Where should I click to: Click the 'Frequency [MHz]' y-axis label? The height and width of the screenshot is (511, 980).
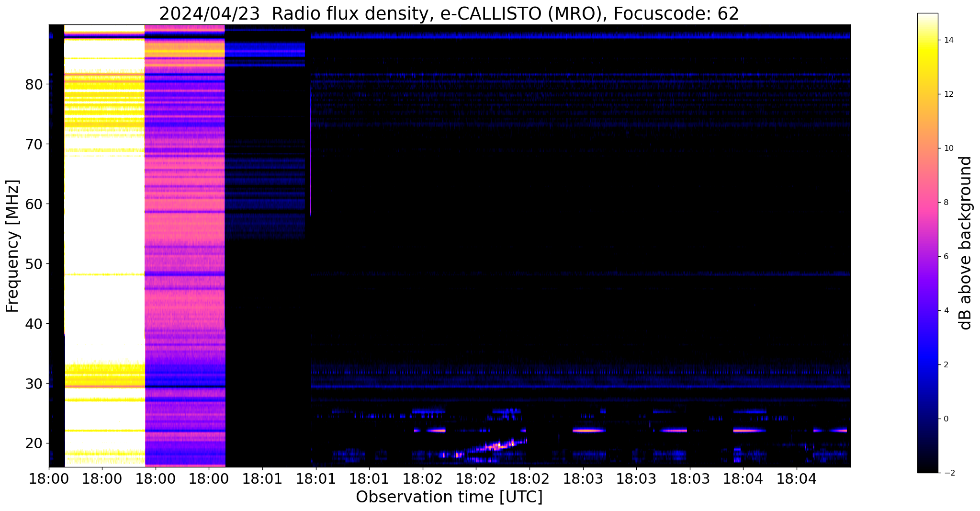click(12, 246)
